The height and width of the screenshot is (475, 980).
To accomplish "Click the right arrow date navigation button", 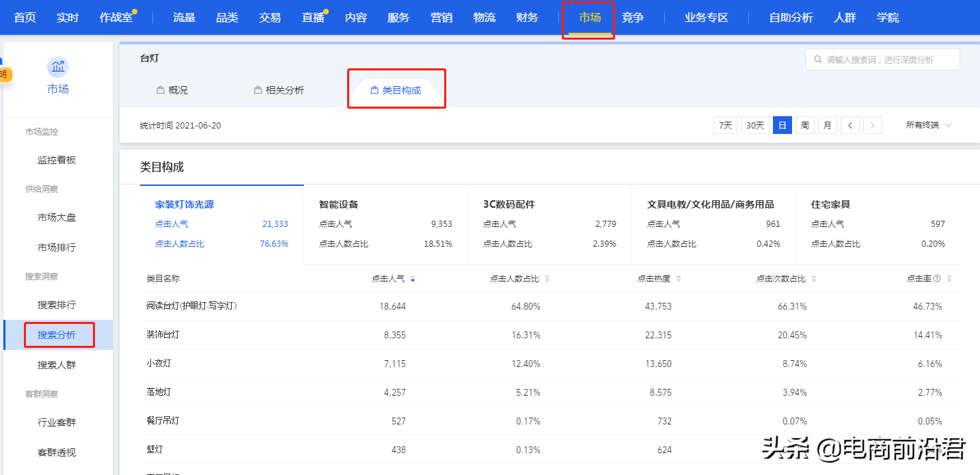I will pyautogui.click(x=873, y=125).
